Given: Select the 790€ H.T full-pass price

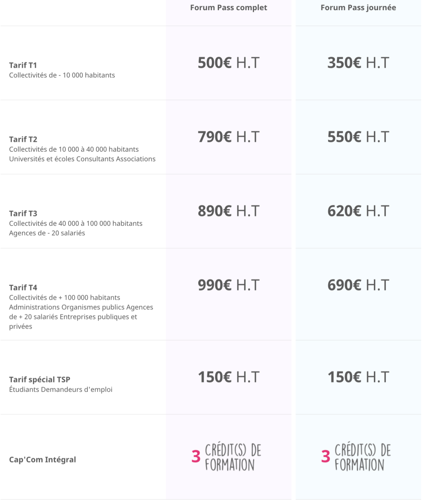Looking at the screenshot, I should [x=228, y=137].
